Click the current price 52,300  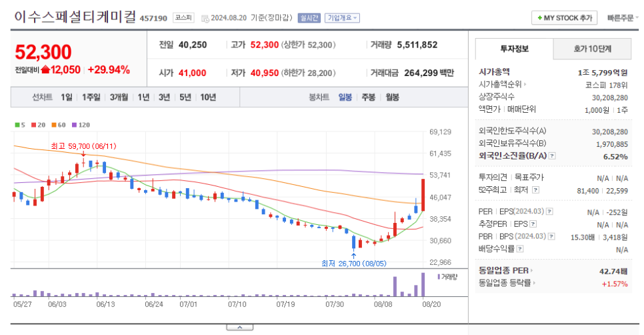(x=43, y=52)
